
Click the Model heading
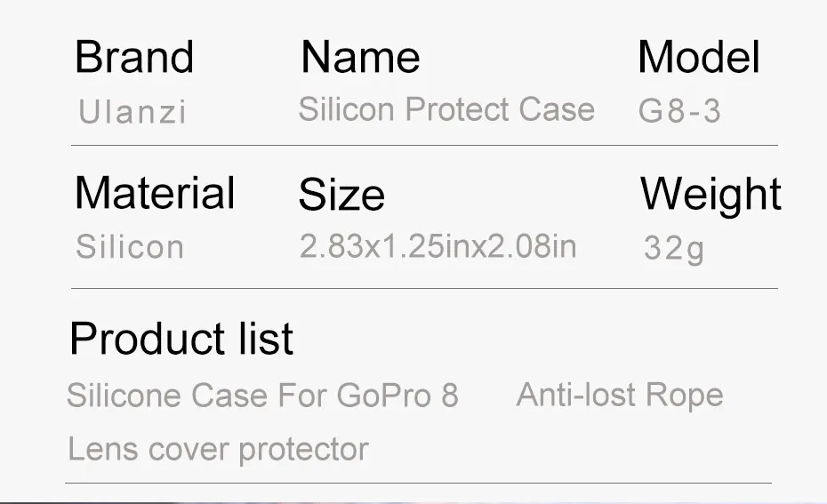tap(699, 58)
